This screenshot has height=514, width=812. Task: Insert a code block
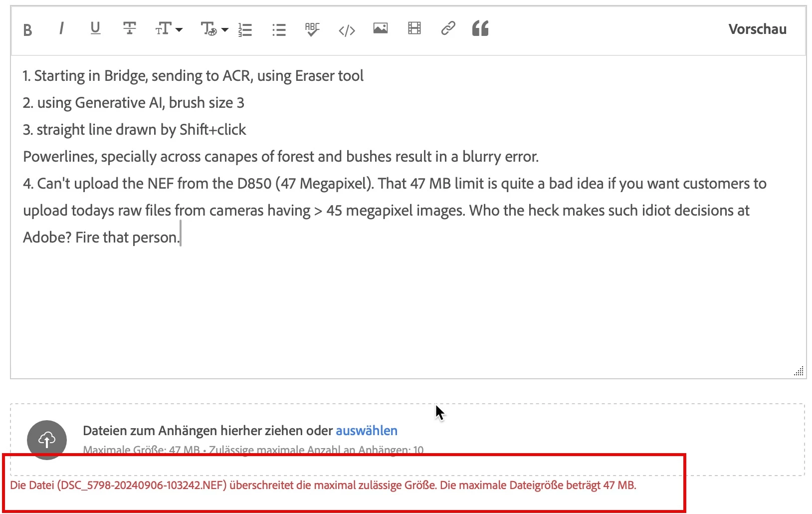pos(347,30)
